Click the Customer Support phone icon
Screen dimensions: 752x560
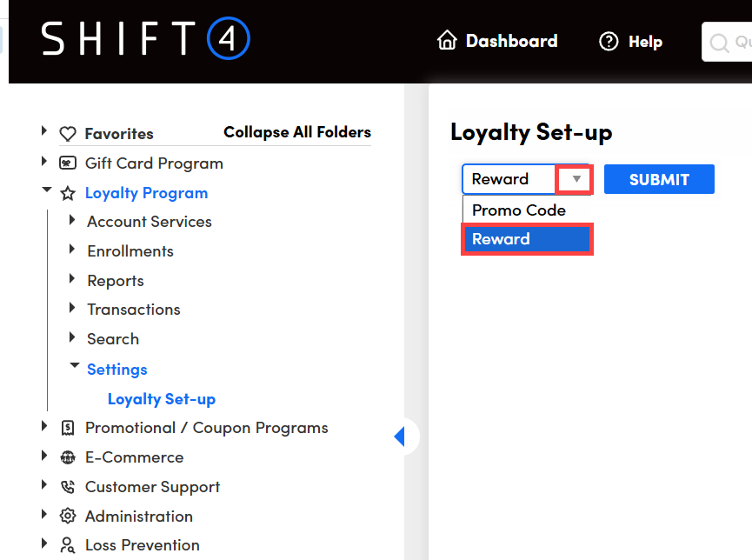click(x=68, y=487)
